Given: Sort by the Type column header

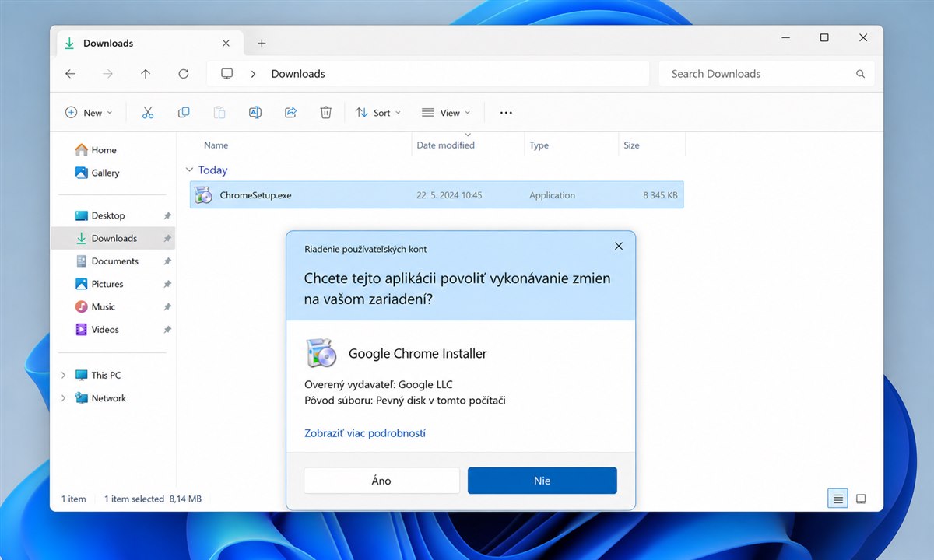Looking at the screenshot, I should click(x=539, y=145).
